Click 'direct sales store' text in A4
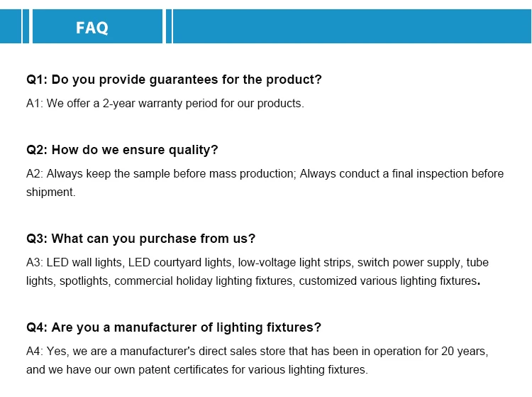The width and height of the screenshot is (532, 397). (x=242, y=351)
